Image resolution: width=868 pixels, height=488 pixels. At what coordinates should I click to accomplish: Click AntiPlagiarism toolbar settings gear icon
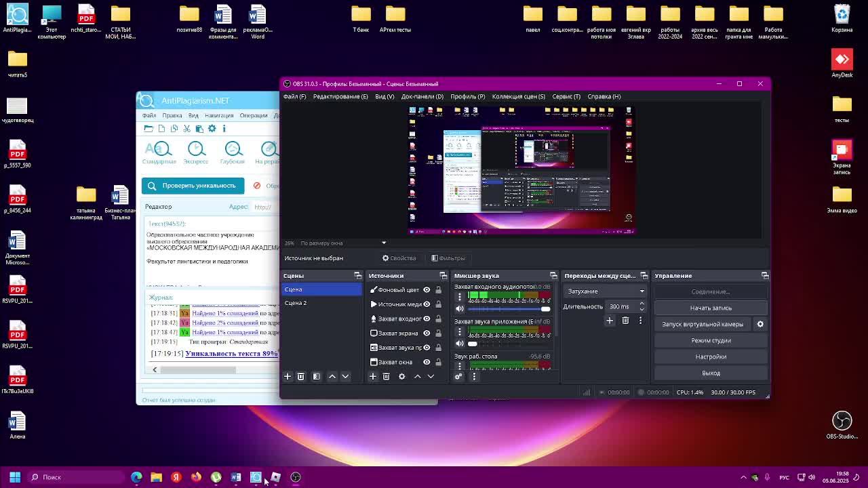click(212, 128)
